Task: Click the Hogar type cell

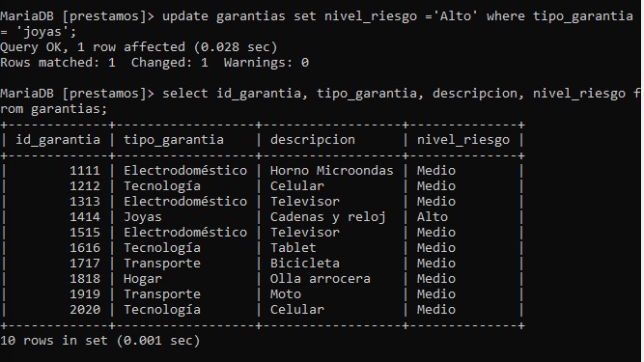Action: pyautogui.click(x=143, y=279)
